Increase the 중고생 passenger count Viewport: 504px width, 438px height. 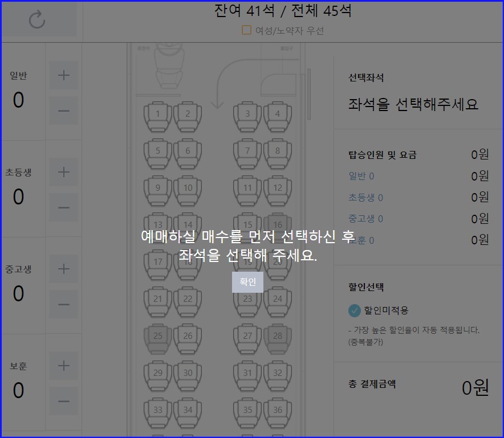63,268
